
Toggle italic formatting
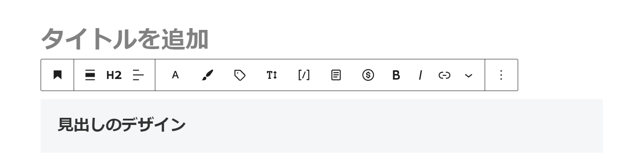[x=420, y=75]
